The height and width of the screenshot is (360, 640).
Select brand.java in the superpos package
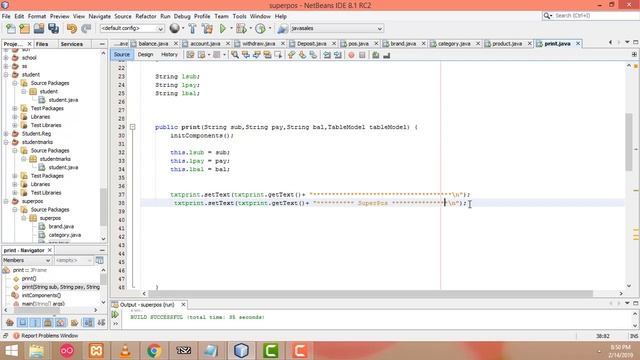(x=61, y=227)
